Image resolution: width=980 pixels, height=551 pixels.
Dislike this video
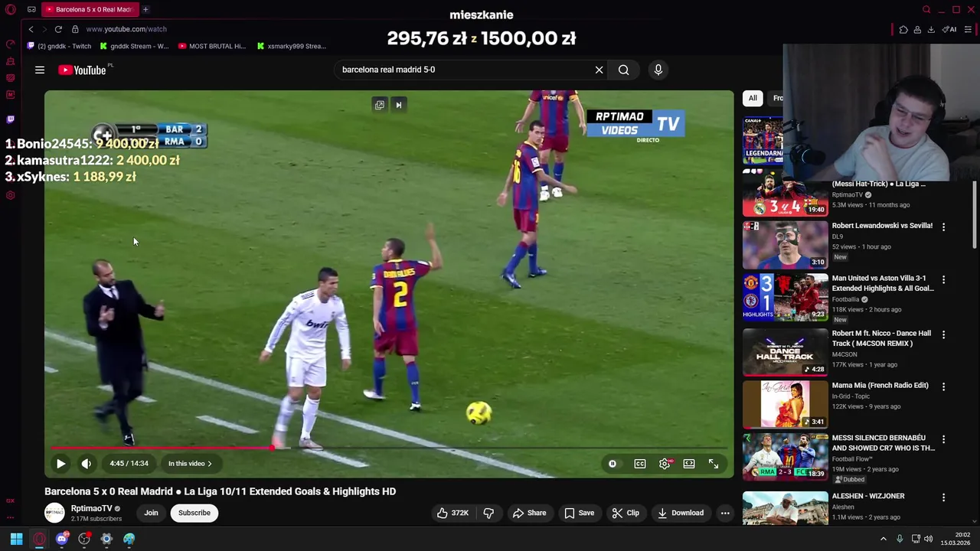pos(488,513)
